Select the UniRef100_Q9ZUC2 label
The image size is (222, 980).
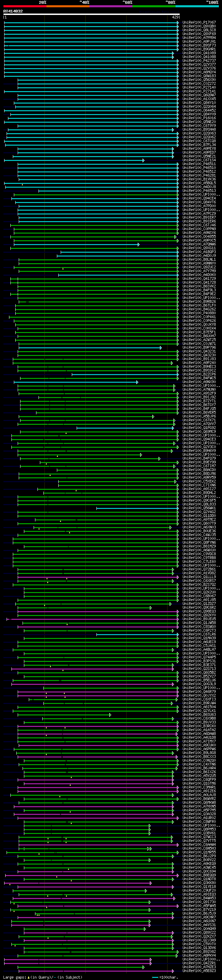pos(199,267)
